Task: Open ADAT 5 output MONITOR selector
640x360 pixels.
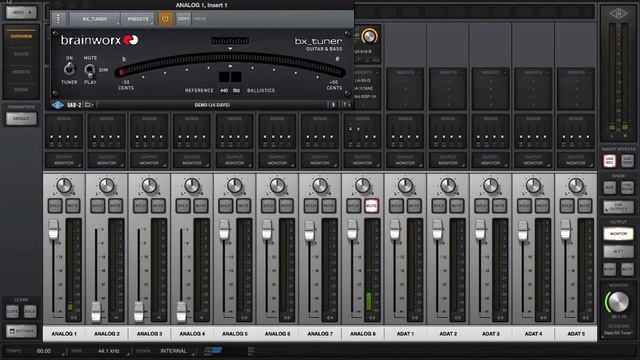Action: (576, 160)
